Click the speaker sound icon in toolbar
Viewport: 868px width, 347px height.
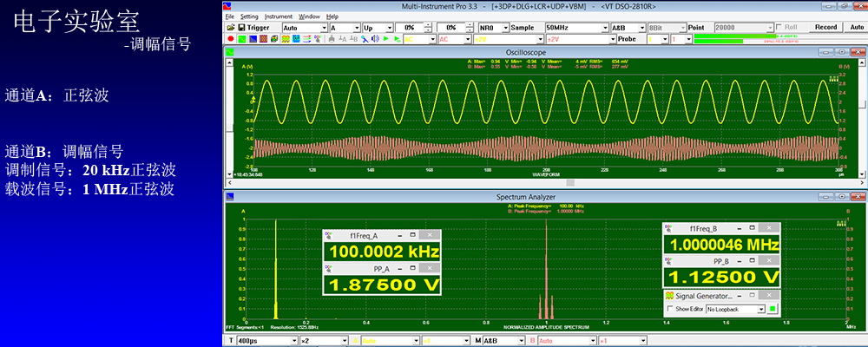(x=375, y=39)
